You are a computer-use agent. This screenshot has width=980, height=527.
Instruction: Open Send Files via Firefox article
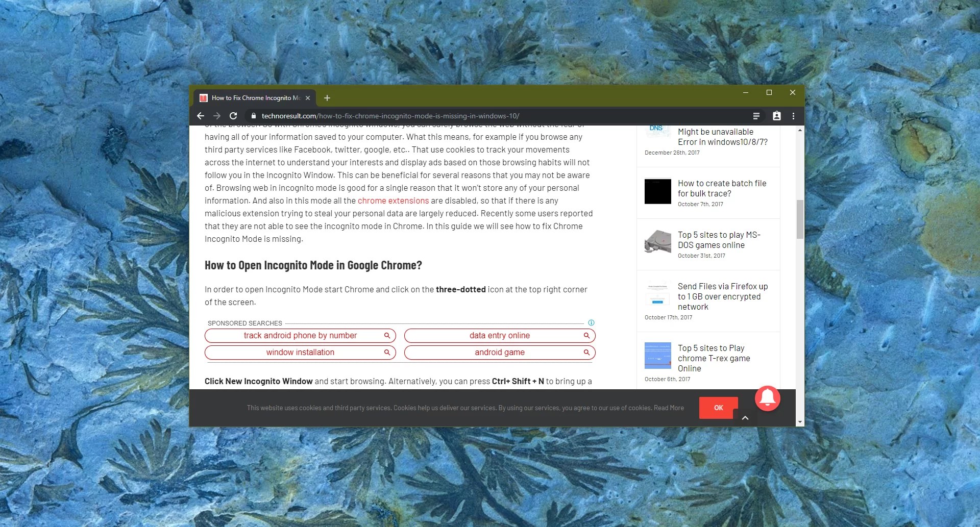[x=723, y=296]
